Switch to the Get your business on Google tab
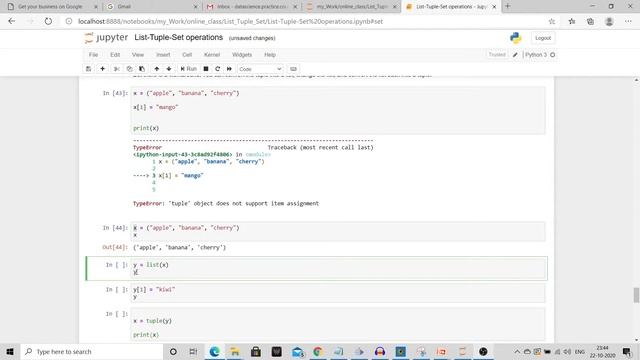Screen dimensions: 640x360 click(52, 7)
